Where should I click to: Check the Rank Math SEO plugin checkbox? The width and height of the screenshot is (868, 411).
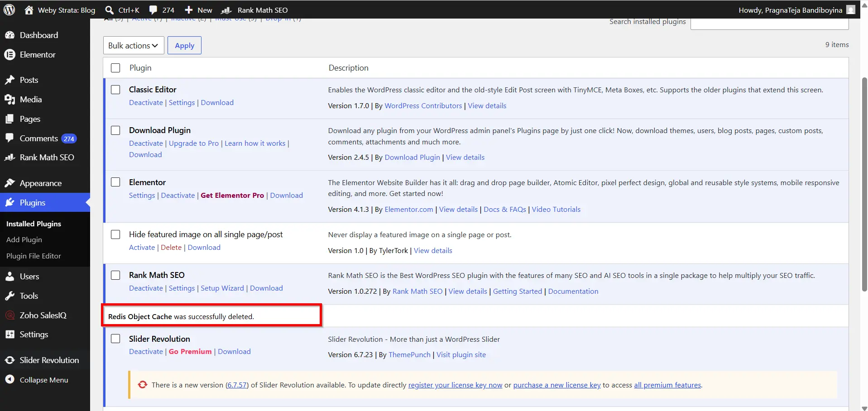(115, 275)
